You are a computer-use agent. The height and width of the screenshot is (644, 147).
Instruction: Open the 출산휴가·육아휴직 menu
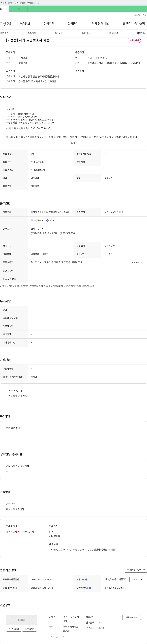(x=134, y=23)
